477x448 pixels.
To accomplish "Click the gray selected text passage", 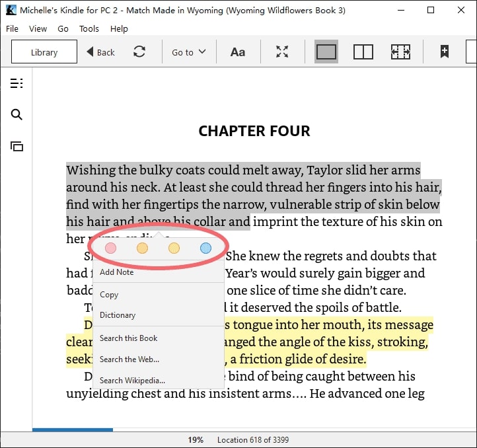I will coord(254,196).
